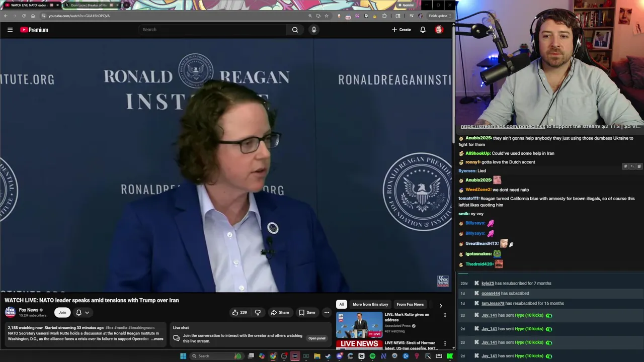Open video title WATCH LIVE NATO leader
The image size is (644, 362).
(x=92, y=300)
